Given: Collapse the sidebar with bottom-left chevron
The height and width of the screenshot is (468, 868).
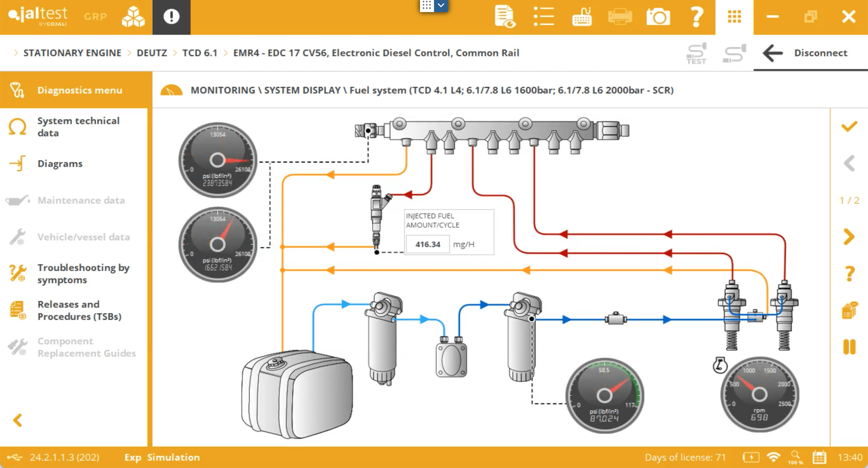Looking at the screenshot, I should click(x=17, y=420).
